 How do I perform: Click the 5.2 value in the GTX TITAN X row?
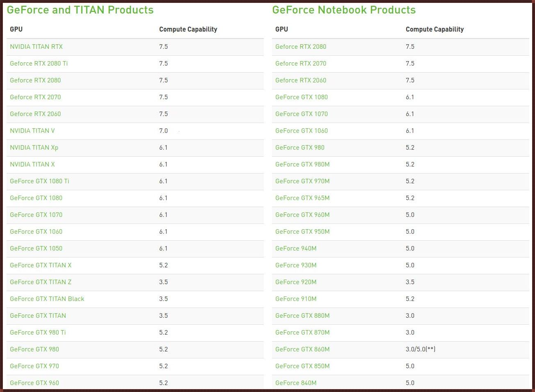[163, 265]
